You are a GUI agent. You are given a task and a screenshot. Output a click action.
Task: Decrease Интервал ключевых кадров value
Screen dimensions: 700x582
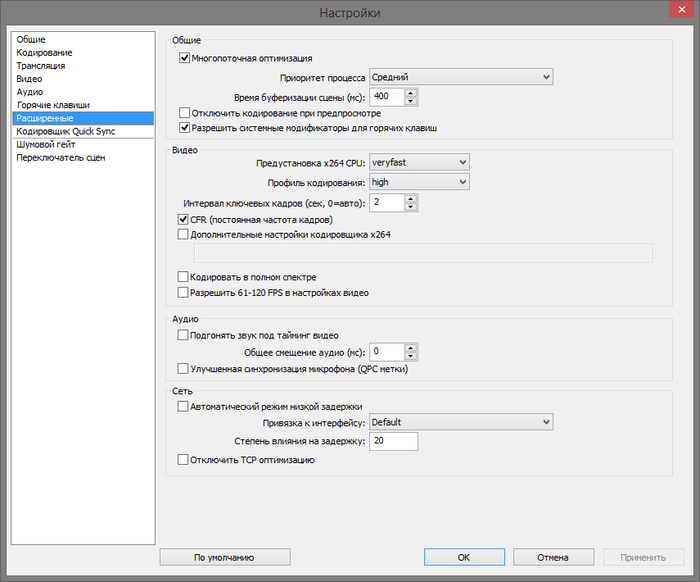(411, 207)
